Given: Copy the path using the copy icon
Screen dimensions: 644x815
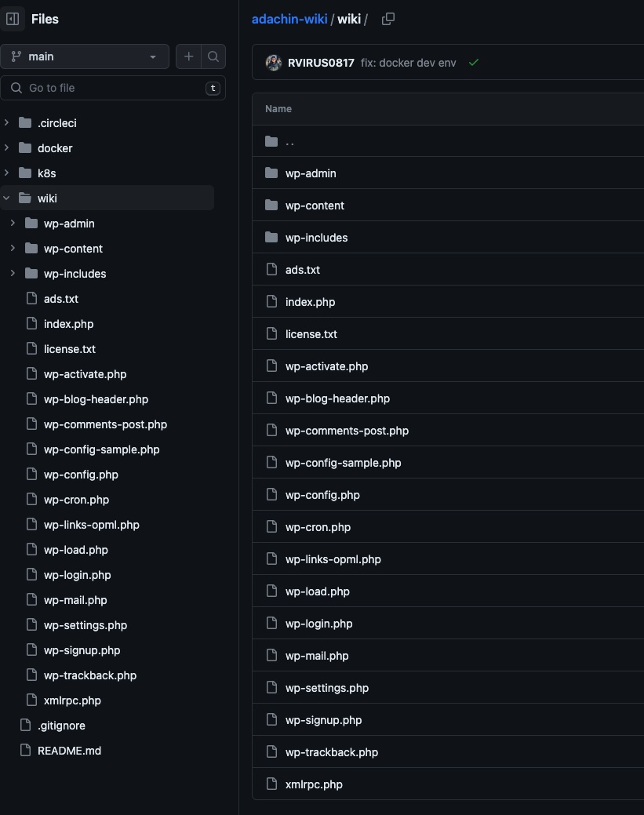Looking at the screenshot, I should (387, 19).
